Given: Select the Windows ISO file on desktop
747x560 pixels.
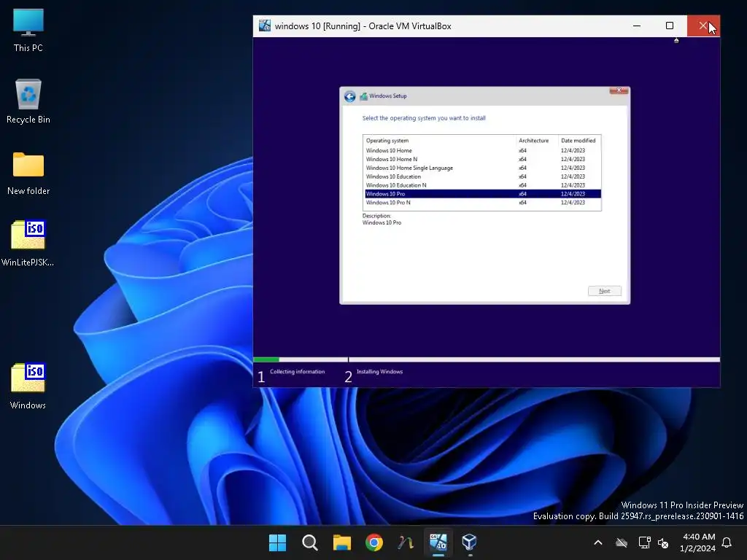Looking at the screenshot, I should 28,386.
